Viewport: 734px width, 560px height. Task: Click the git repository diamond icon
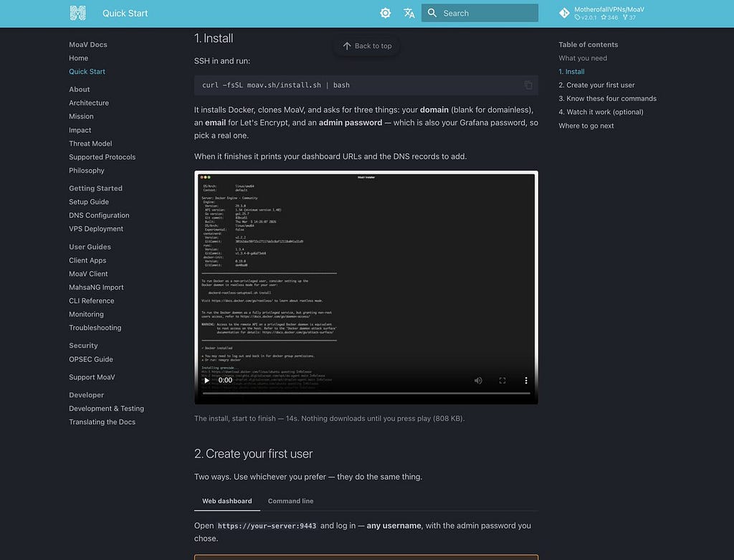(564, 13)
